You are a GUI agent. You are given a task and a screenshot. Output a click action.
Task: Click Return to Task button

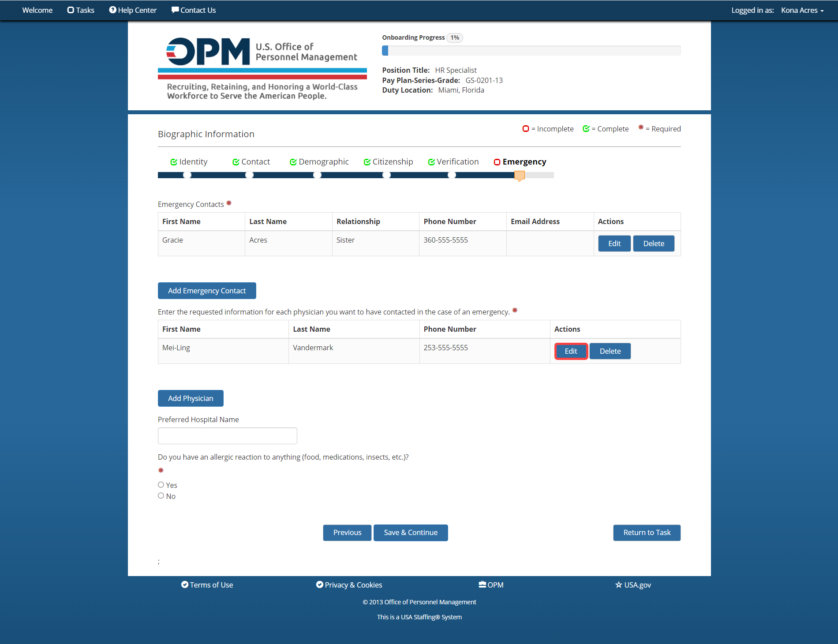coord(647,532)
